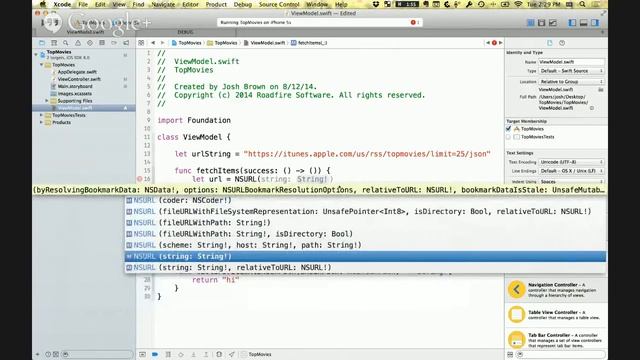The width and height of the screenshot is (640, 360).
Task: Click the pause execution icon in debug bar
Action: point(168,354)
